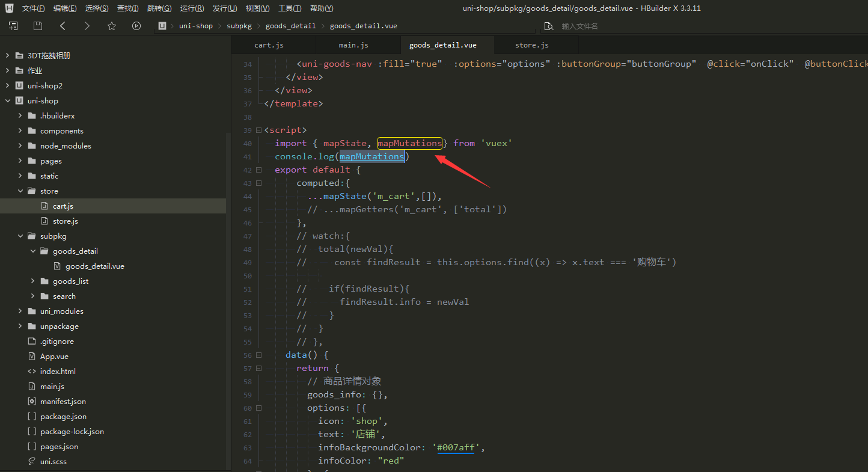Switch to the store.js tab
The height and width of the screenshot is (472, 868).
(x=532, y=45)
